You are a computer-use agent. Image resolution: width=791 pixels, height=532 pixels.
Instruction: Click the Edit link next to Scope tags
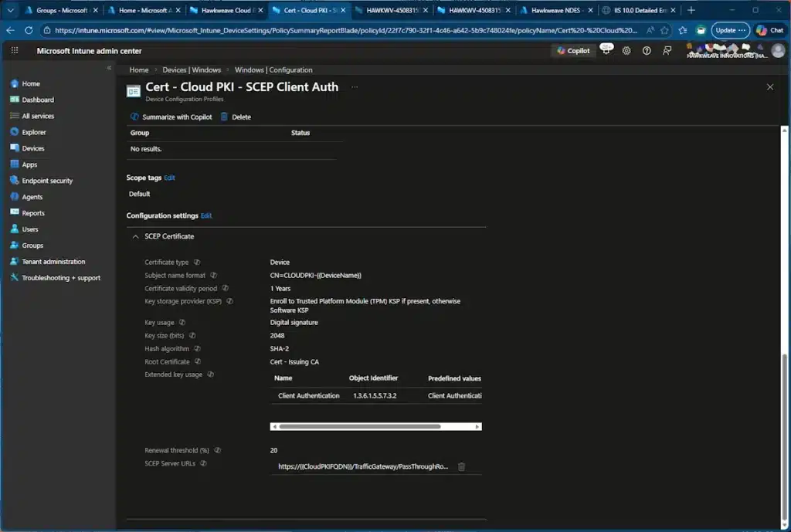170,178
